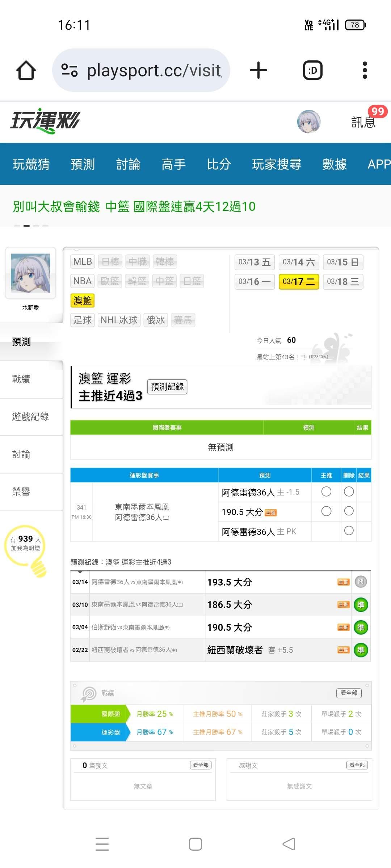The width and height of the screenshot is (391, 868).
Task: Click result icon for 03/14 record
Action: click(x=361, y=582)
